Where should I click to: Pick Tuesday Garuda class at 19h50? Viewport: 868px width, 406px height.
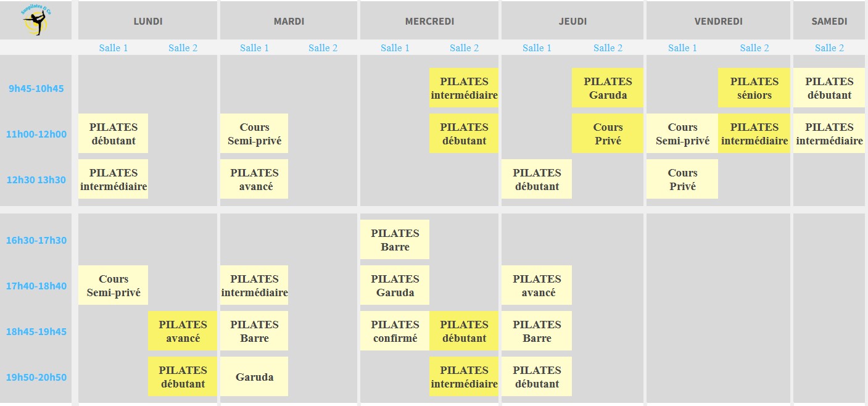click(x=254, y=376)
